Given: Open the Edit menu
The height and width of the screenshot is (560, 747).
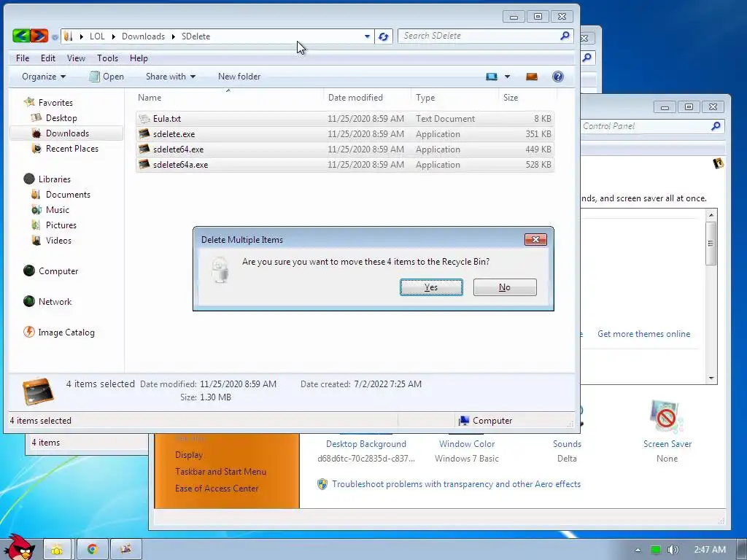Looking at the screenshot, I should (48, 58).
